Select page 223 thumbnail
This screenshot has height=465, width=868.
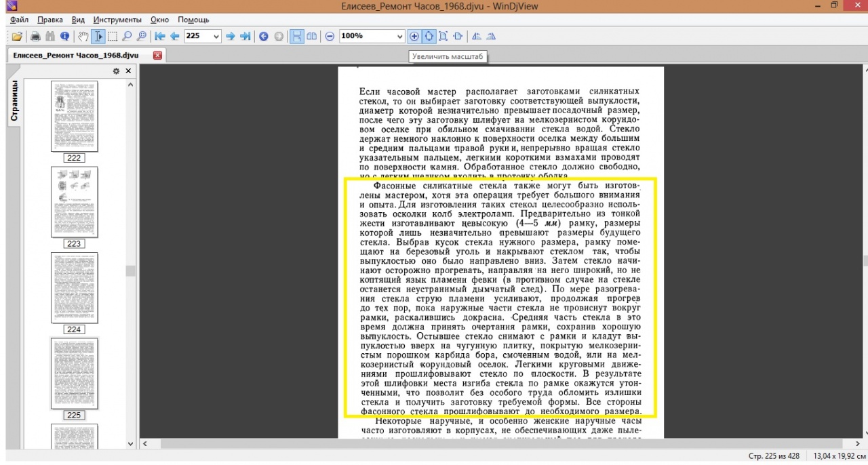[x=74, y=202]
